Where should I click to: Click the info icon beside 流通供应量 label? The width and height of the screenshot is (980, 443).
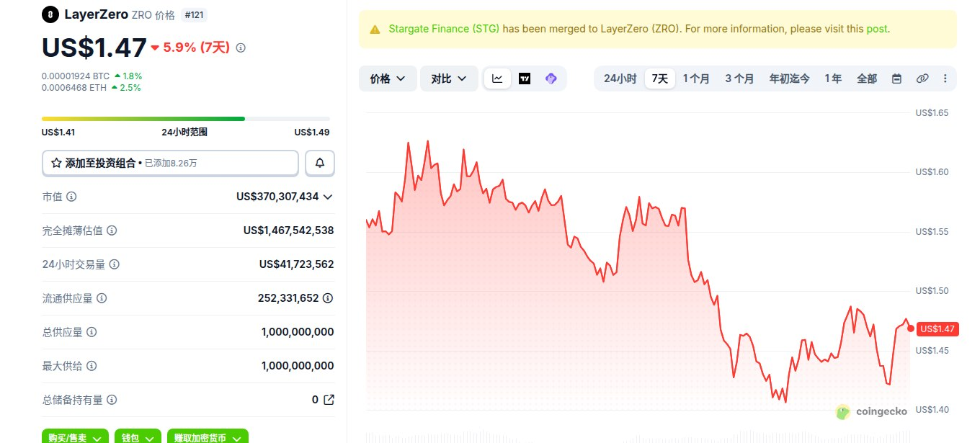coord(102,298)
